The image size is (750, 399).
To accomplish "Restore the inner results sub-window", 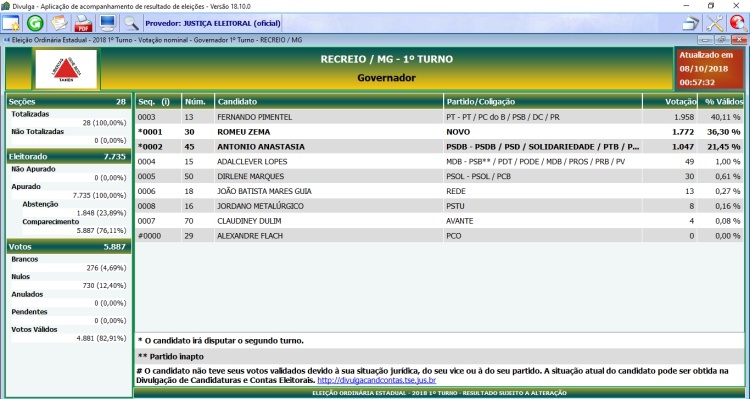I will (x=722, y=40).
